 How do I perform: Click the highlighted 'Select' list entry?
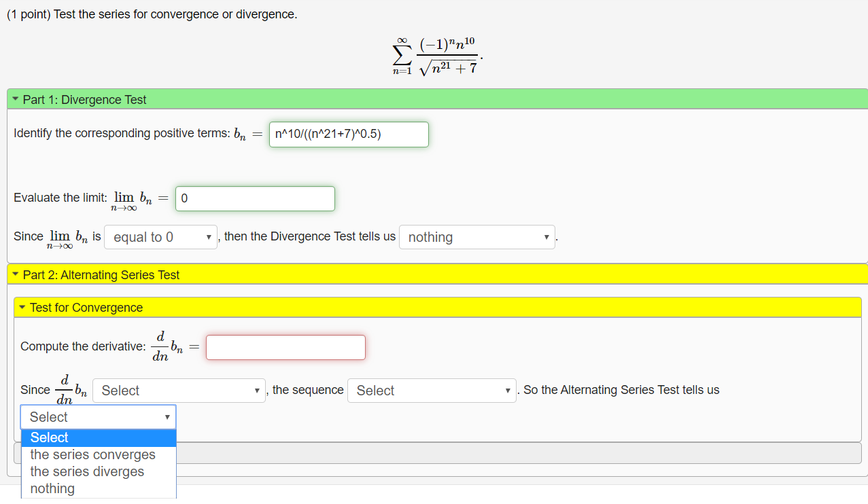[x=50, y=437]
